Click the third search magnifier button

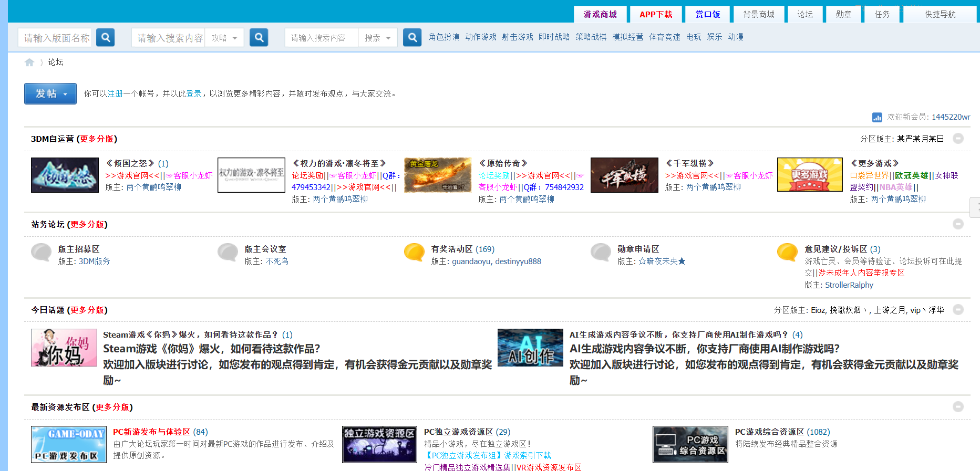(412, 37)
